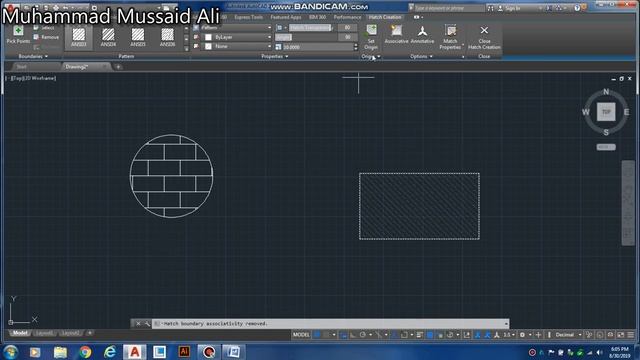Expand the pattern gallery list arrow
The height and width of the screenshot is (360, 640).
pos(187,49)
